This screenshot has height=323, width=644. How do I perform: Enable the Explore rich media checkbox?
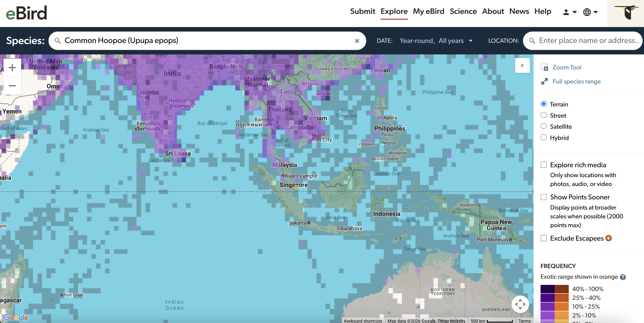coord(543,165)
